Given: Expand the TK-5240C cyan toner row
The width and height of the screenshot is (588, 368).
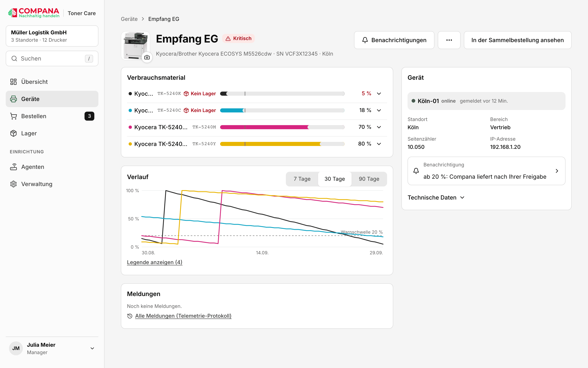Looking at the screenshot, I should [x=379, y=110].
